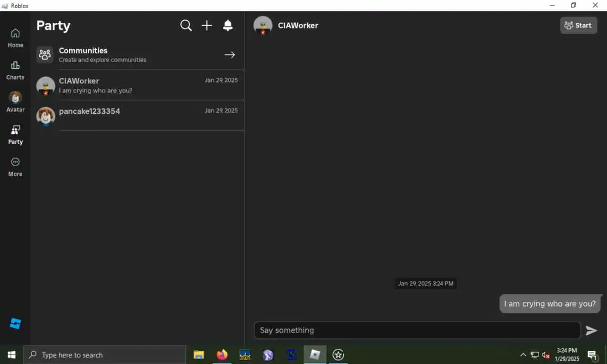Viewport: 607px width, 364px height.
Task: Open the Home section in sidebar
Action: tap(15, 38)
